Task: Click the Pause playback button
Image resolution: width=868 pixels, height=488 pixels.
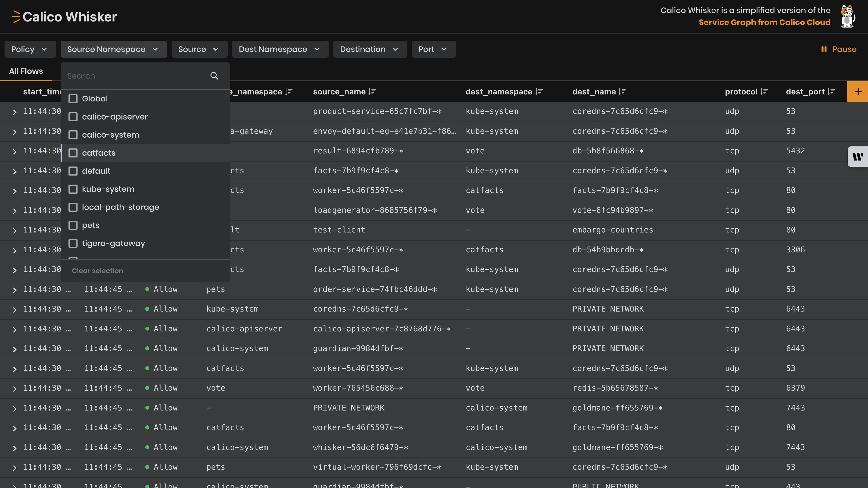Action: click(x=838, y=49)
